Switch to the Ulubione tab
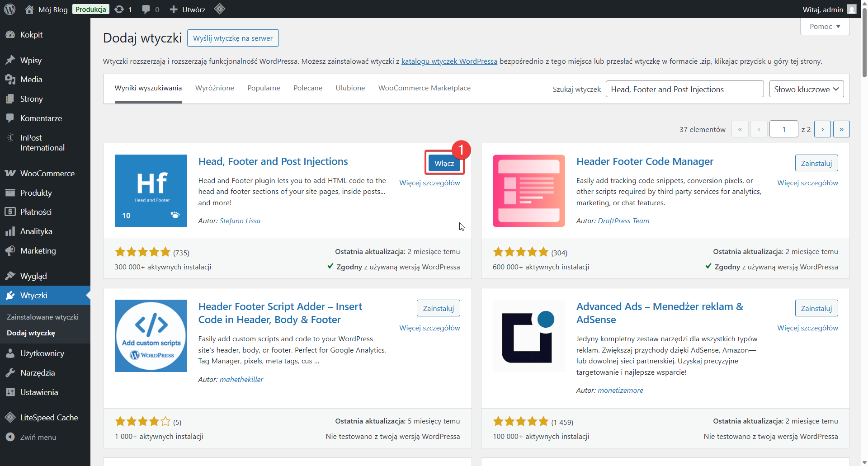Image resolution: width=868 pixels, height=466 pixels. click(350, 88)
